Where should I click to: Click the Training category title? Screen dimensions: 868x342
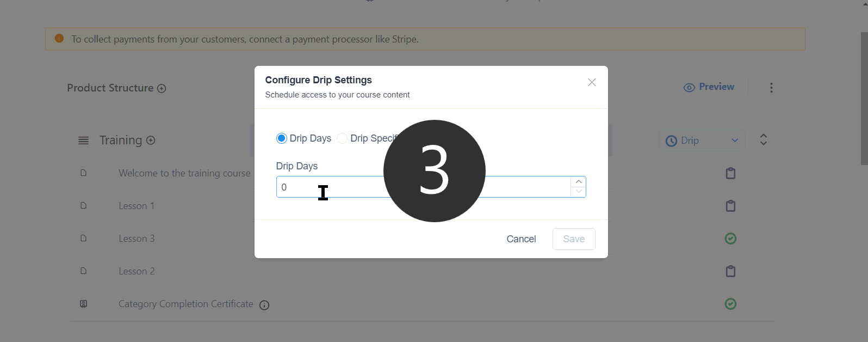tap(121, 140)
